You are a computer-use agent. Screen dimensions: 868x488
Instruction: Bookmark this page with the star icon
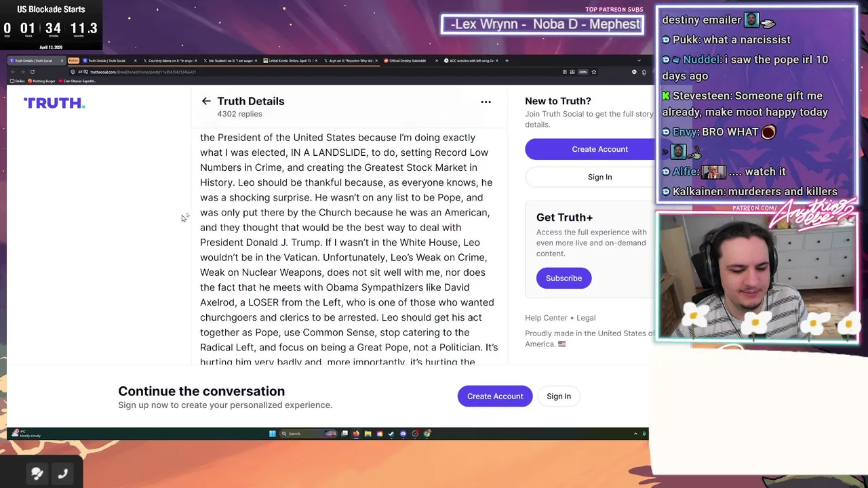[593, 72]
